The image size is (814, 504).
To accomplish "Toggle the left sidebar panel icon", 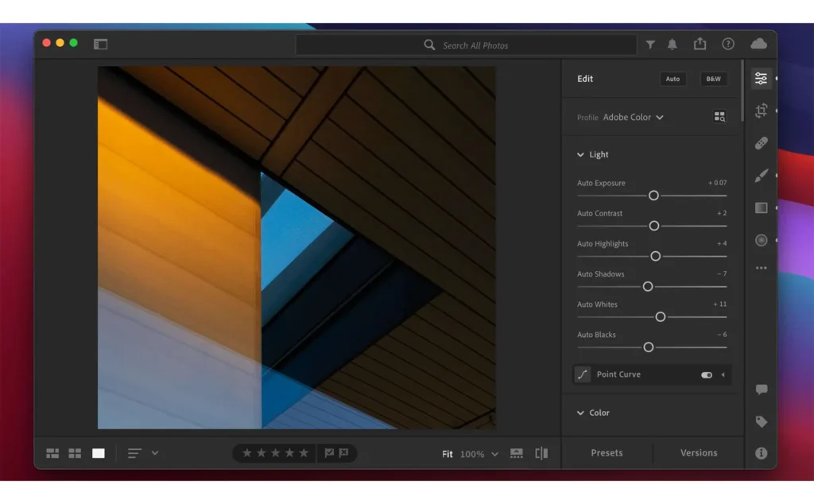I will [x=100, y=45].
